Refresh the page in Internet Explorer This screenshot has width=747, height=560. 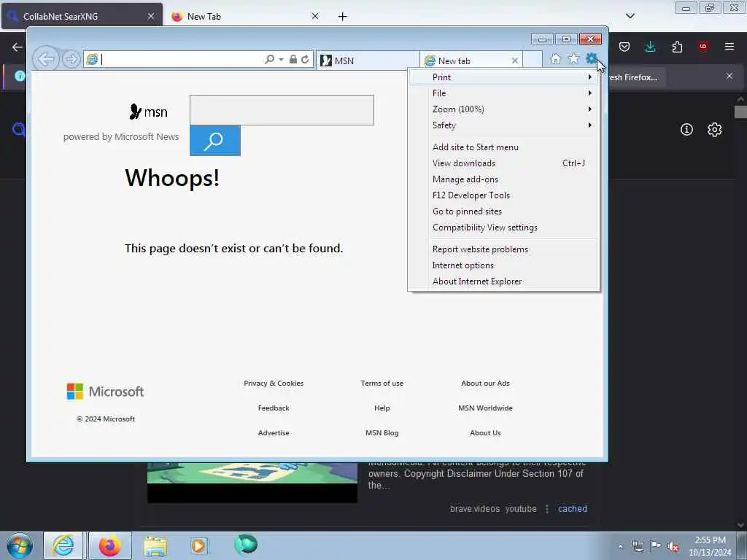305,59
